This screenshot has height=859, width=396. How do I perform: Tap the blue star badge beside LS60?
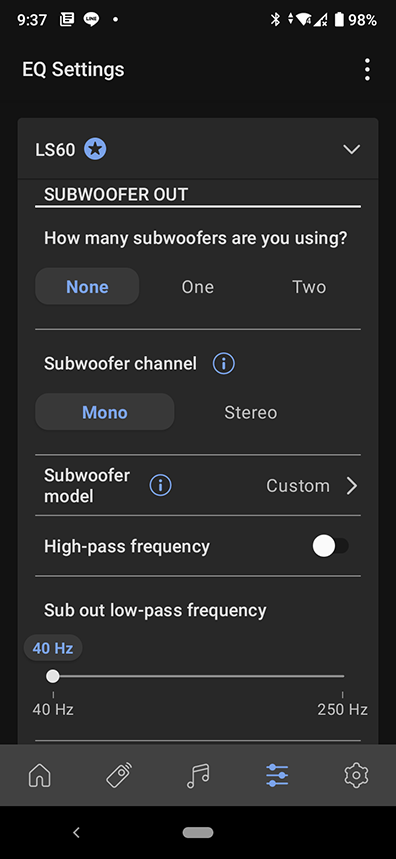pos(95,149)
